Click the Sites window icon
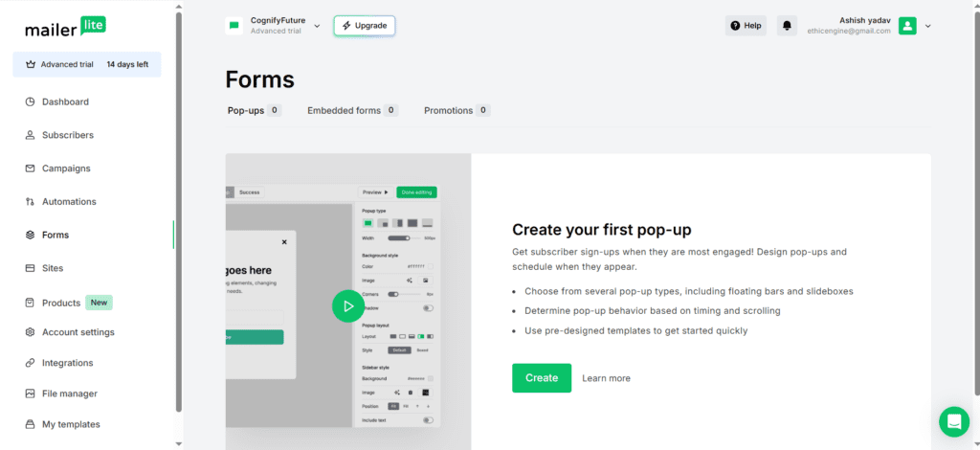Screen dimensions: 980x450 coord(30,268)
